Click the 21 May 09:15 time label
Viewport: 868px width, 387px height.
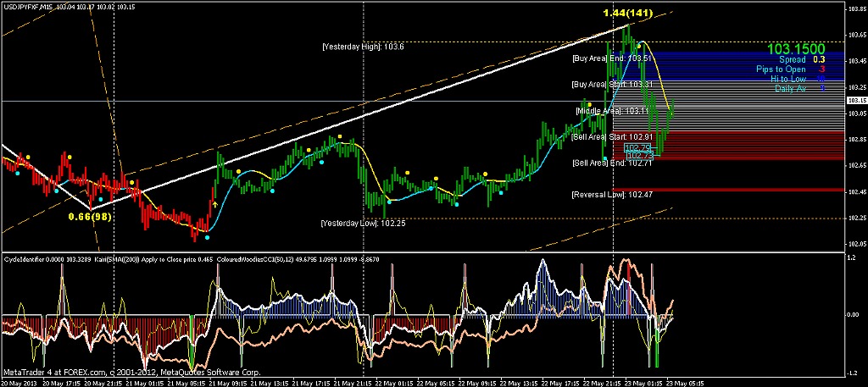[x=226, y=382]
